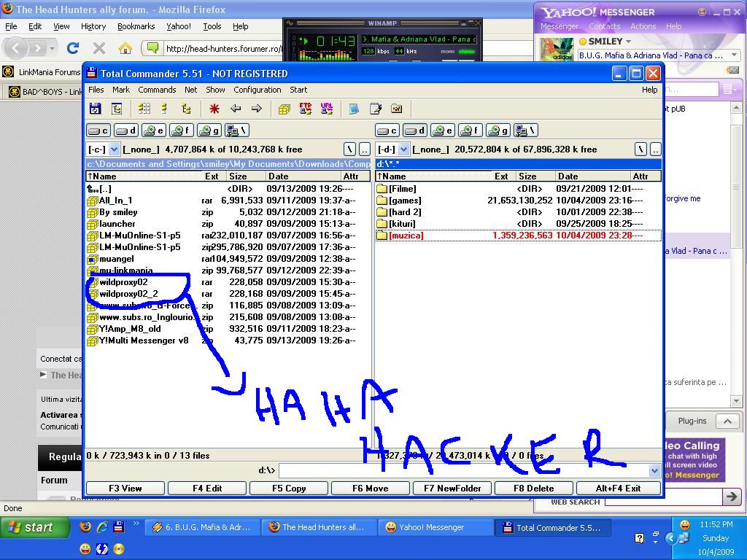The height and width of the screenshot is (560, 747).
Task: Open network neighborhood button in right drive bar
Action: 525,131
